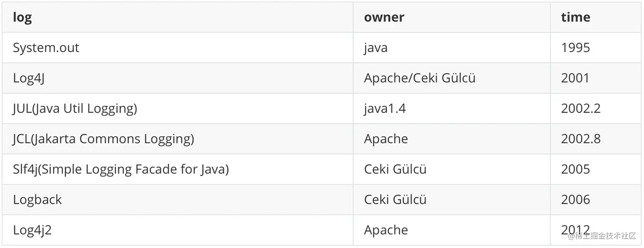The width and height of the screenshot is (644, 248).
Task: Click the Apache/Ceki Gülcü owner cell
Action: pos(420,78)
